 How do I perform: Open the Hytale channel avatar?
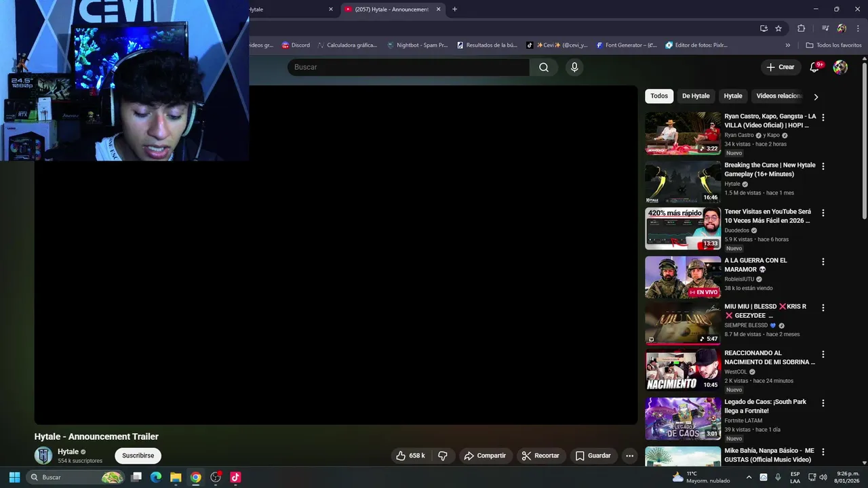43,455
